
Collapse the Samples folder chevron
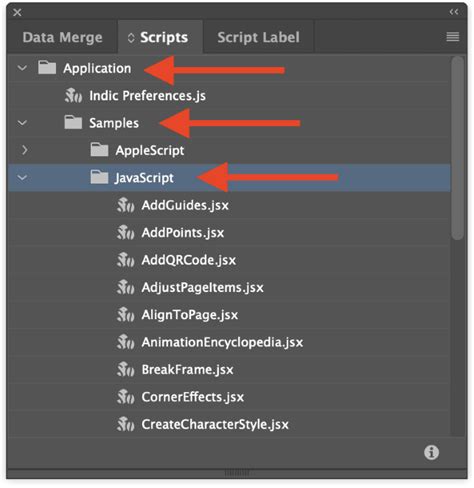pyautogui.click(x=22, y=123)
